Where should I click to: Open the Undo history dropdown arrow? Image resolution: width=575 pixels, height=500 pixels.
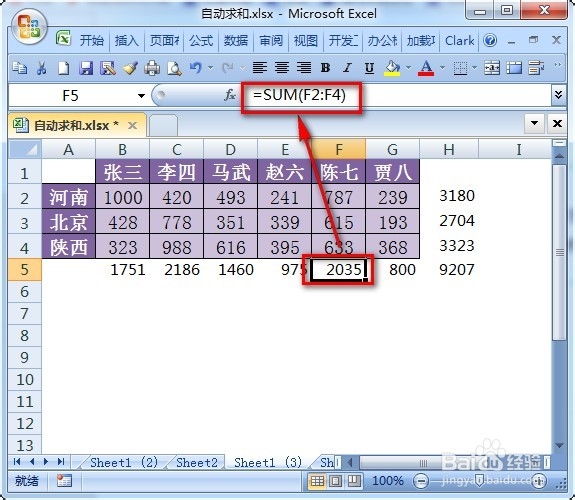[x=210, y=67]
